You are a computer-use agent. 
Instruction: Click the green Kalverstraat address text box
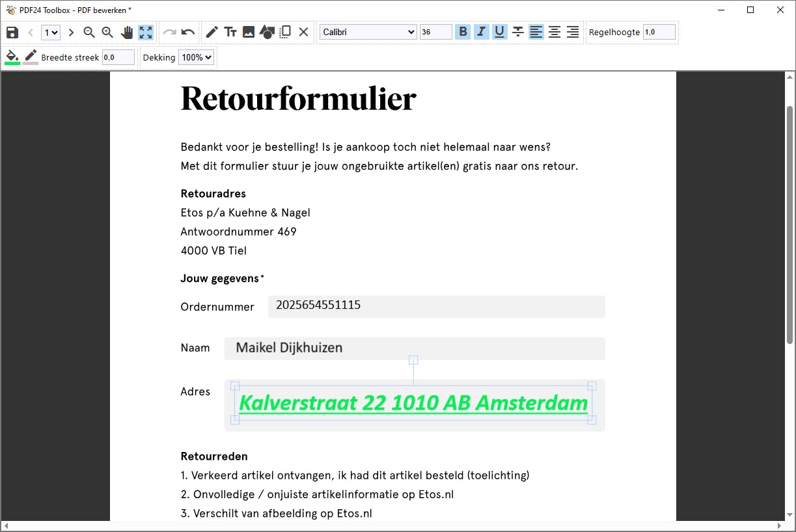413,403
